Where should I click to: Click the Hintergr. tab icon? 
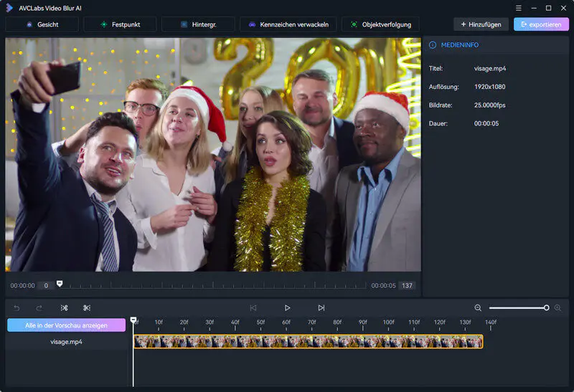pos(184,24)
